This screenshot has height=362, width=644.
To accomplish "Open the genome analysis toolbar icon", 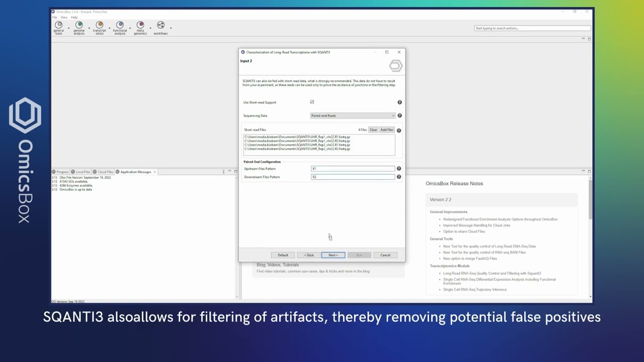I will pyautogui.click(x=79, y=28).
